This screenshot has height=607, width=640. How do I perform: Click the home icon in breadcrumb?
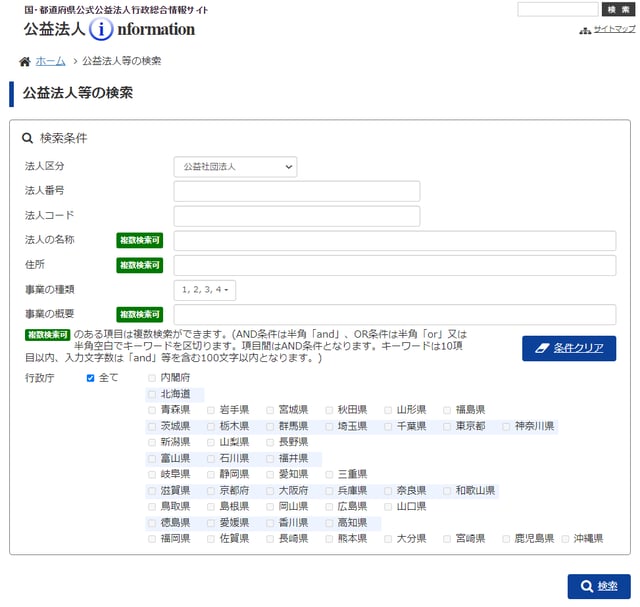[25, 62]
